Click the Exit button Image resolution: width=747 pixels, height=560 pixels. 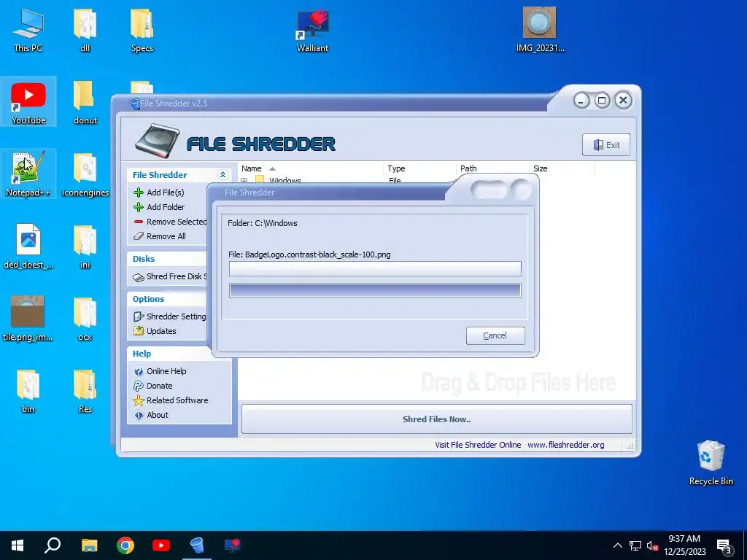pos(606,145)
